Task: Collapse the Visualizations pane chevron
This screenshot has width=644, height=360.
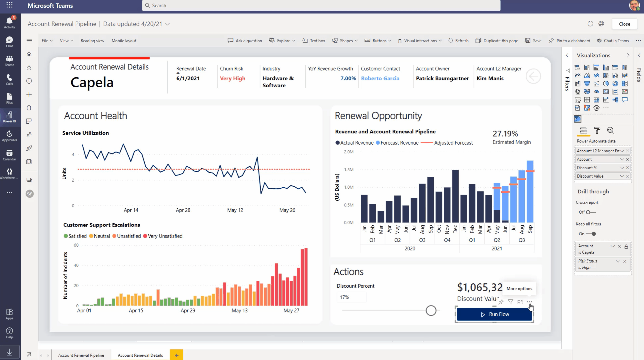Action: coord(628,55)
